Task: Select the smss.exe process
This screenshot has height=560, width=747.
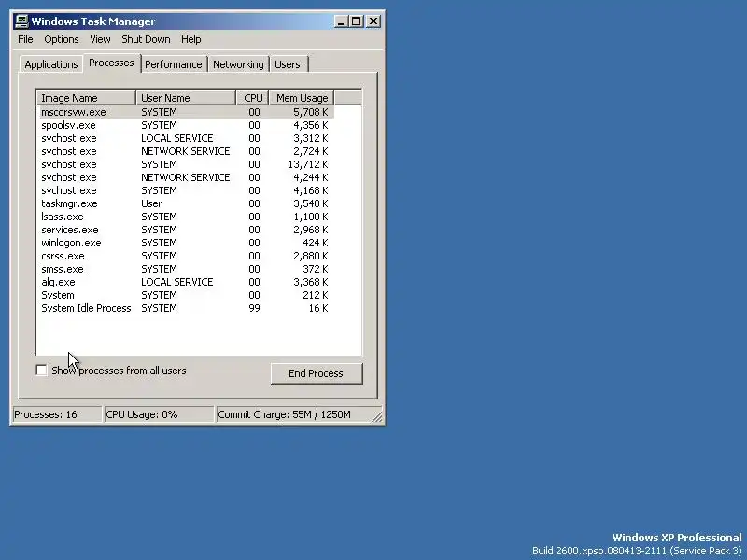Action: [185, 269]
